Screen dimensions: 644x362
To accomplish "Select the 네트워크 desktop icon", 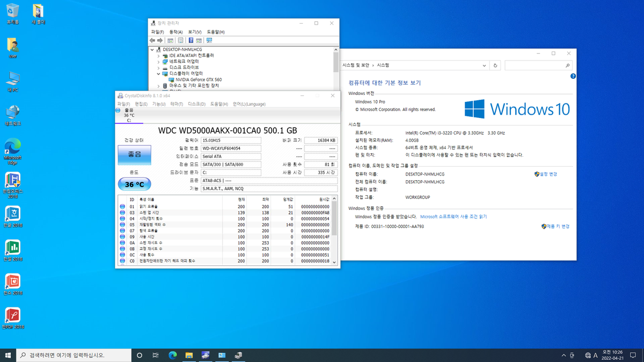I will pyautogui.click(x=12, y=115).
